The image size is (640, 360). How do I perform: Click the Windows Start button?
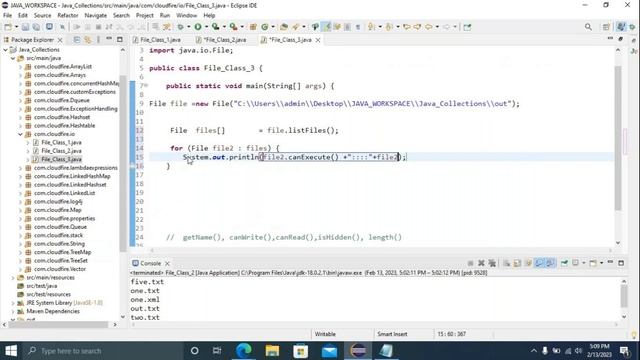(11, 351)
